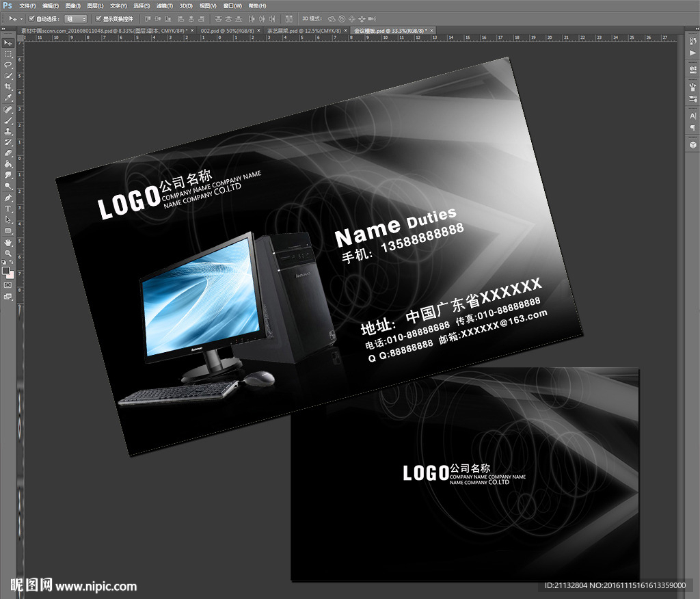The height and width of the screenshot is (599, 700).
Task: Click the foreground color swatch
Action: (6, 270)
